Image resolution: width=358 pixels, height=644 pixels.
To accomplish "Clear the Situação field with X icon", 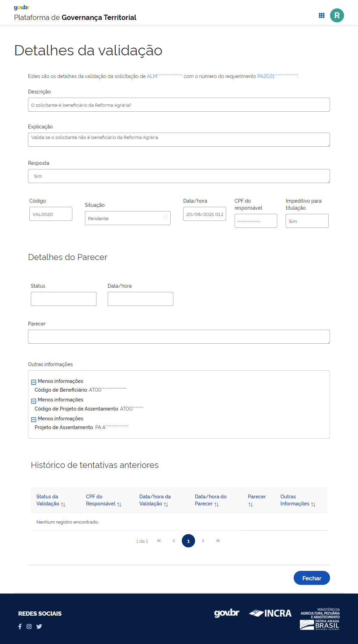I will (x=166, y=217).
